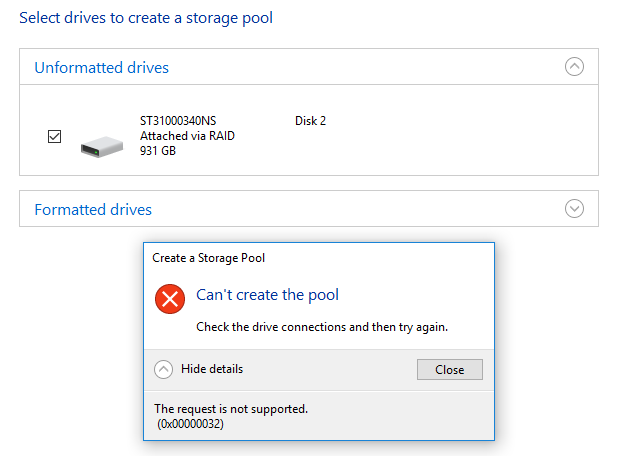Click the Disk 2 label
This screenshot has height=456, width=618.
coord(311,121)
